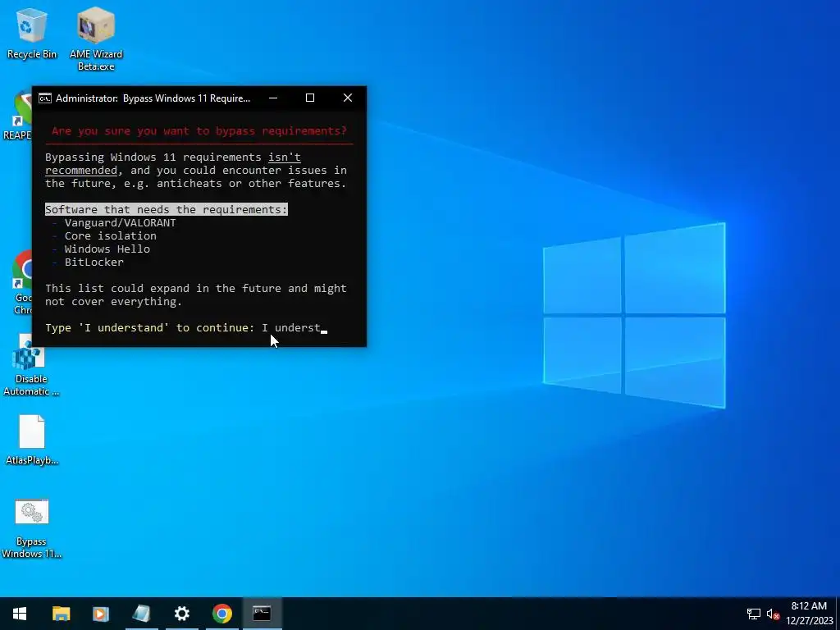Click the highlighted 'Software that needs the requirements:' line
Screen dimensions: 840x630
pyautogui.click(x=166, y=209)
